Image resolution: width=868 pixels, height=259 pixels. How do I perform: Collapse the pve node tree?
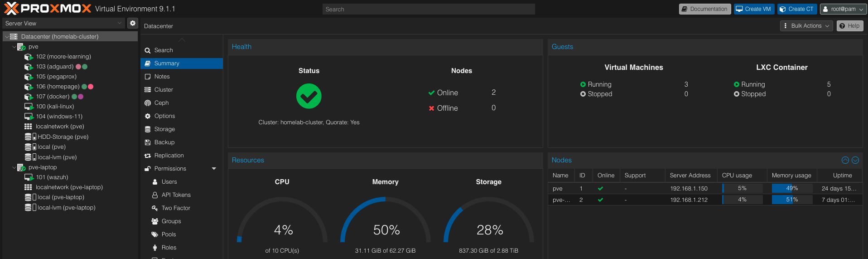coord(14,47)
